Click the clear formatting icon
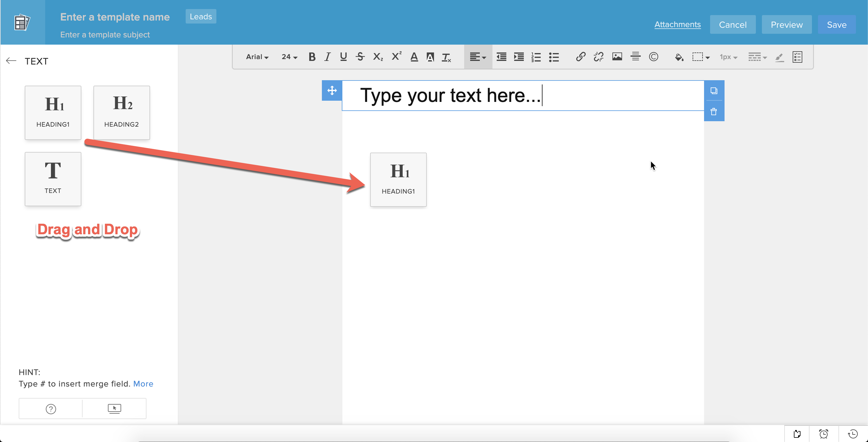 446,58
